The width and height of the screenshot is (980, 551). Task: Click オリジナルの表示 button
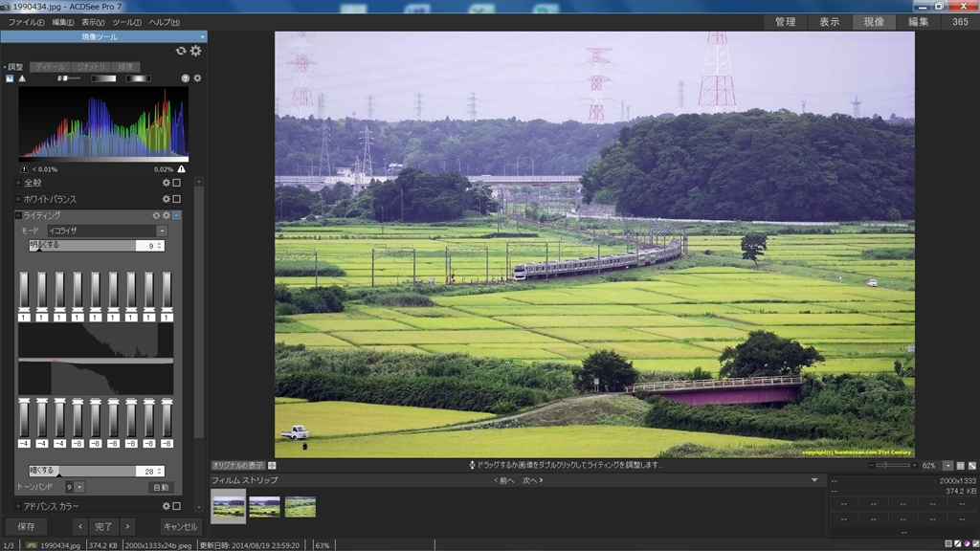pyautogui.click(x=238, y=466)
